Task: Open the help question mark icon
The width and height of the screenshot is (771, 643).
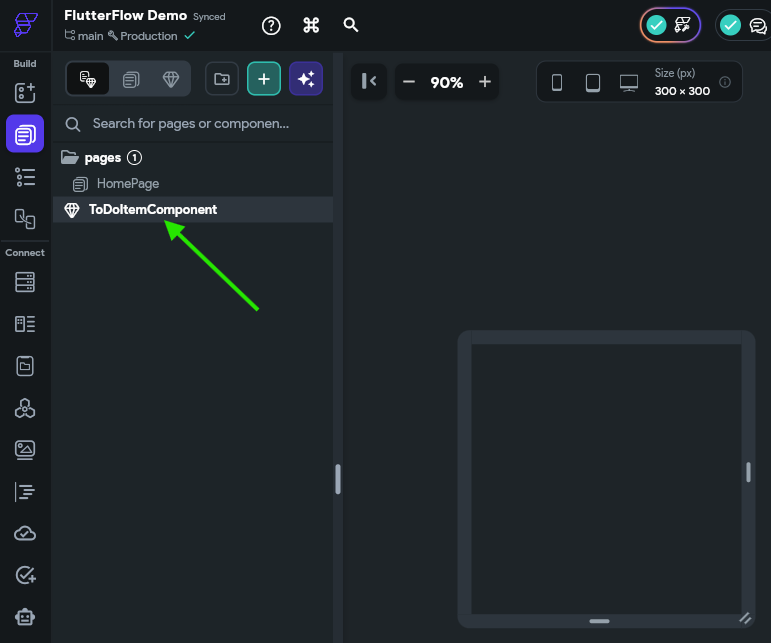Action: point(271,26)
